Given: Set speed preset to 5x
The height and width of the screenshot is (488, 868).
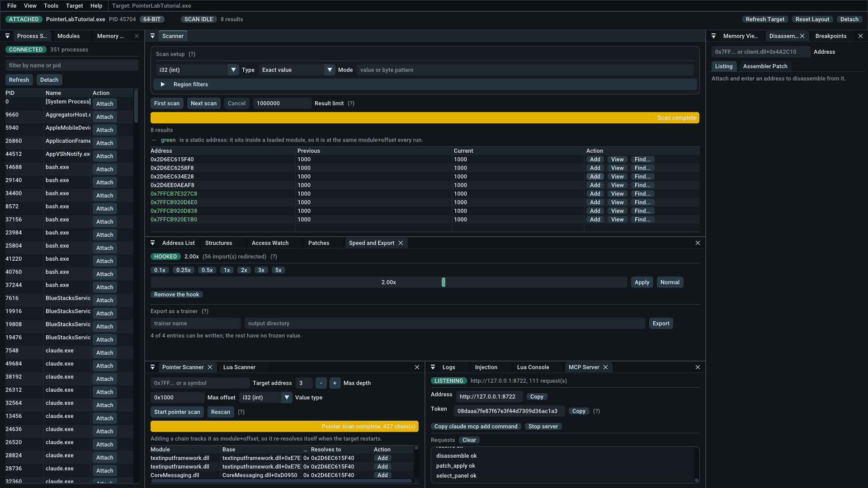Looking at the screenshot, I should [278, 270].
